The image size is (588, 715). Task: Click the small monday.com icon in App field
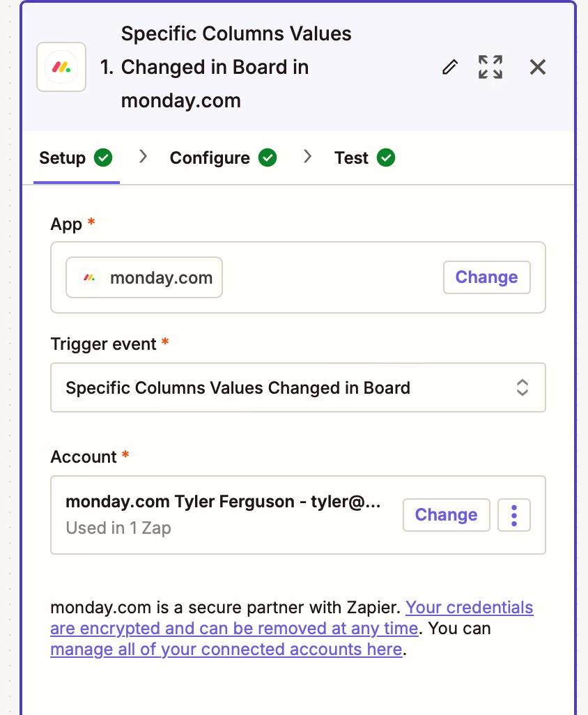[x=89, y=277]
